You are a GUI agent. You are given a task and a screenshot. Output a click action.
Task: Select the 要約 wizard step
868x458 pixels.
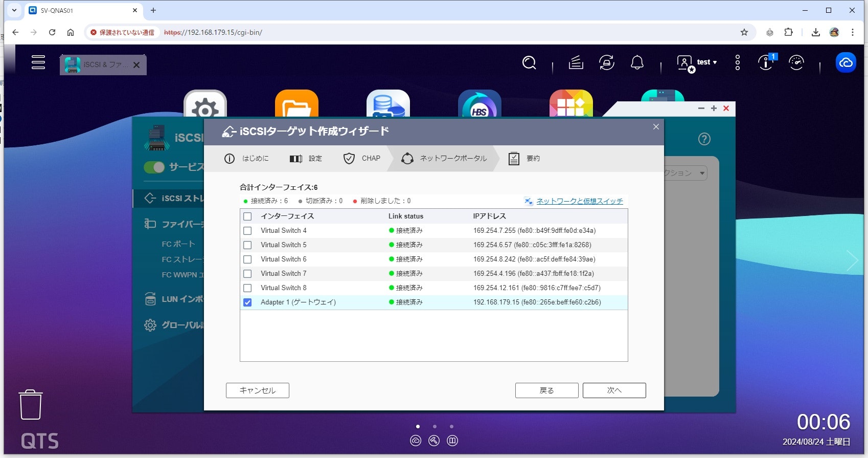tap(524, 159)
